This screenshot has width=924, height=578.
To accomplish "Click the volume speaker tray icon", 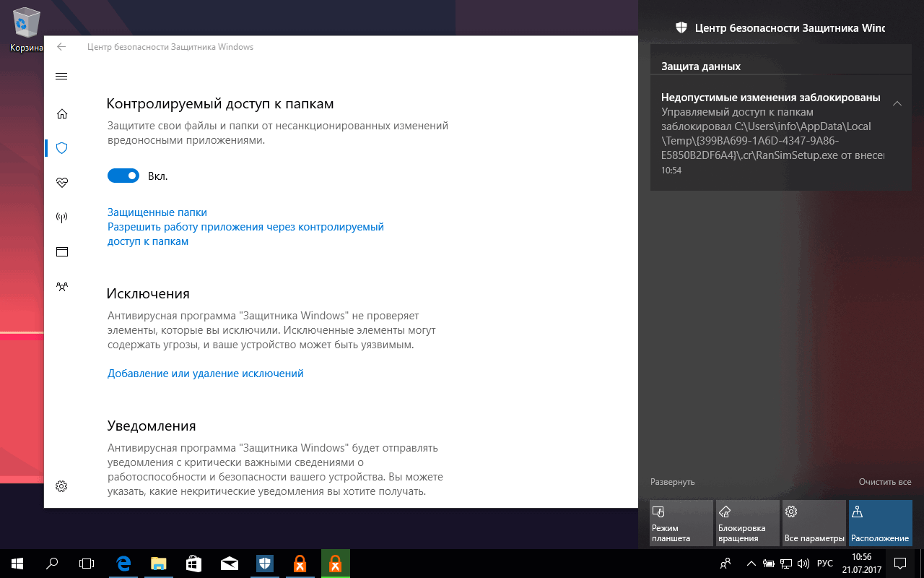I will (804, 563).
